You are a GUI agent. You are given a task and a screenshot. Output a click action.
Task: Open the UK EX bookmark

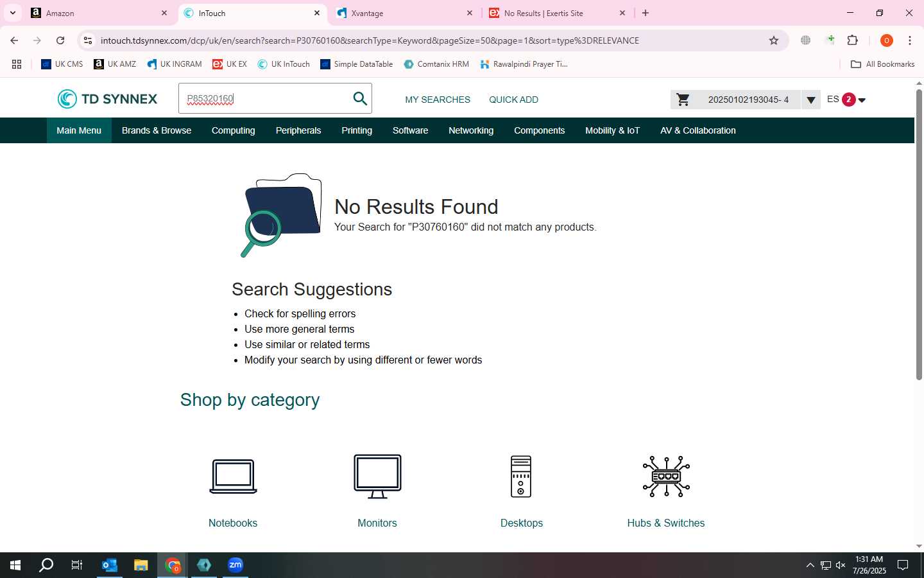pyautogui.click(x=230, y=64)
